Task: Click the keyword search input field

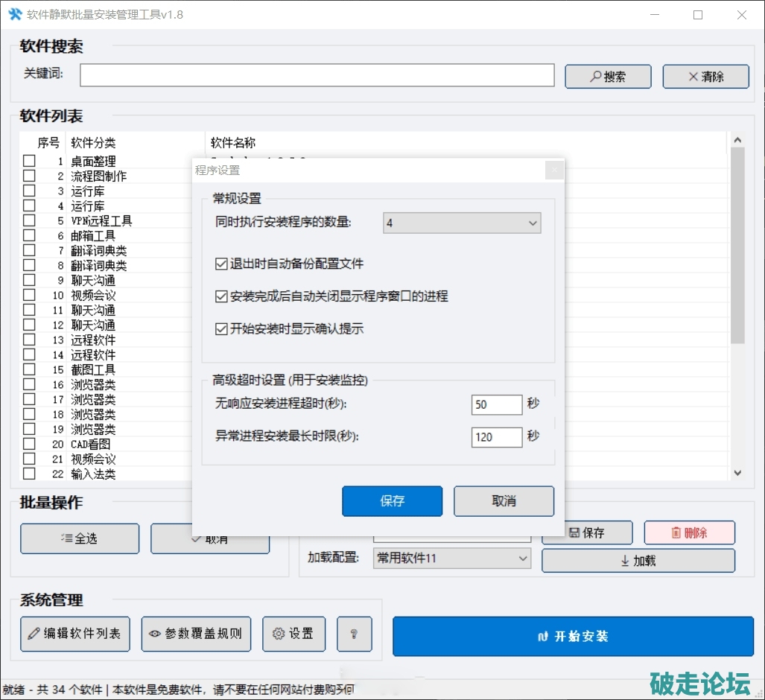Action: point(317,75)
